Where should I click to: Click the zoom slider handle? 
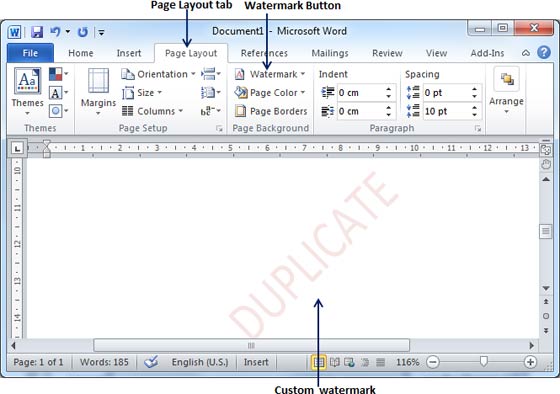point(483,362)
